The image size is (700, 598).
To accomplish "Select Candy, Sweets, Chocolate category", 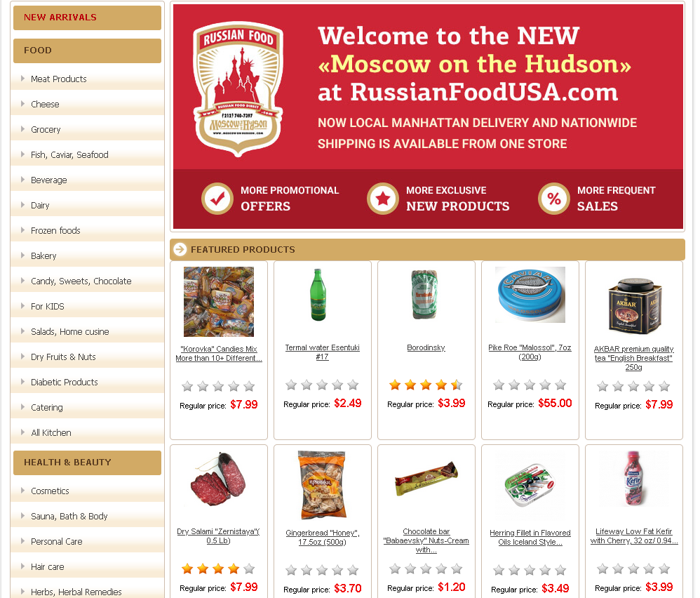I will 81,281.
